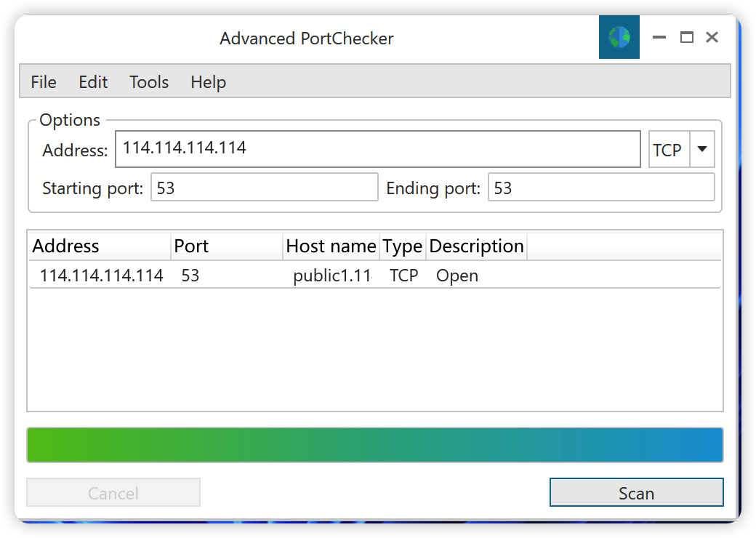Click the Address input field
756x538 pixels.
378,149
